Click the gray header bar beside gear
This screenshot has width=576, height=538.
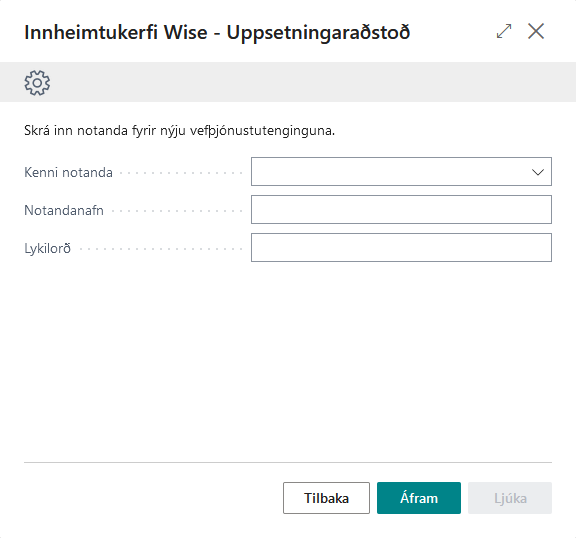(312, 82)
